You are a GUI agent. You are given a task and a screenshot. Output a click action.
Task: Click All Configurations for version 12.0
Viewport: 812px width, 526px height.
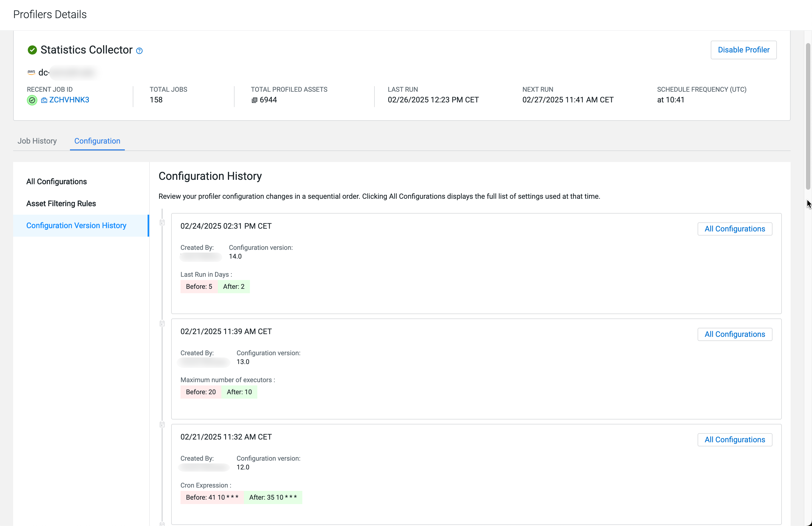pos(735,440)
